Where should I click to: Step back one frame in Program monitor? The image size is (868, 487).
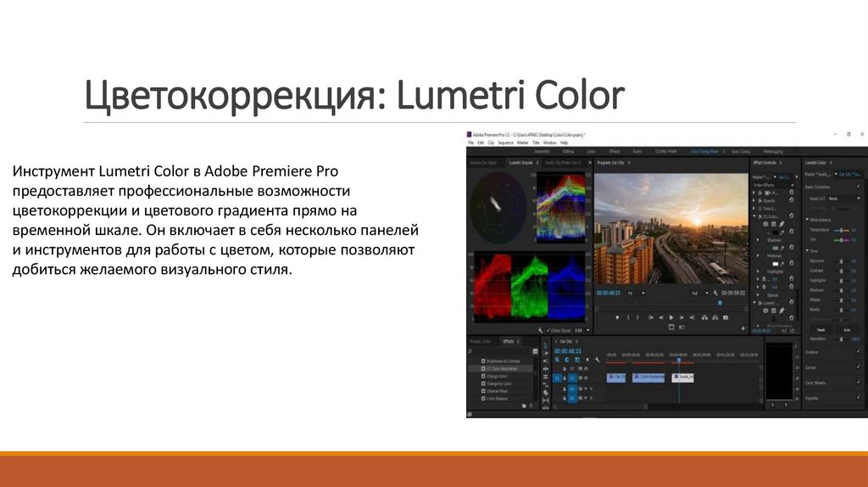[661, 317]
